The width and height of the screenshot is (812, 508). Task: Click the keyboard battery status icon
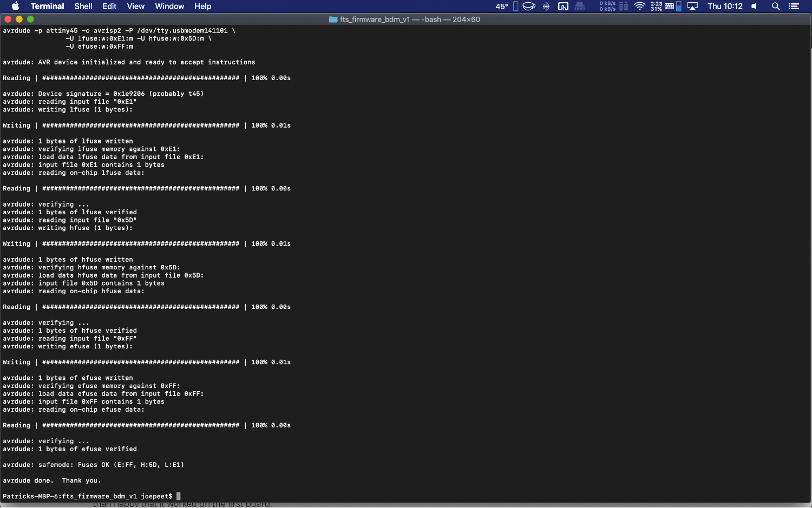670,6
